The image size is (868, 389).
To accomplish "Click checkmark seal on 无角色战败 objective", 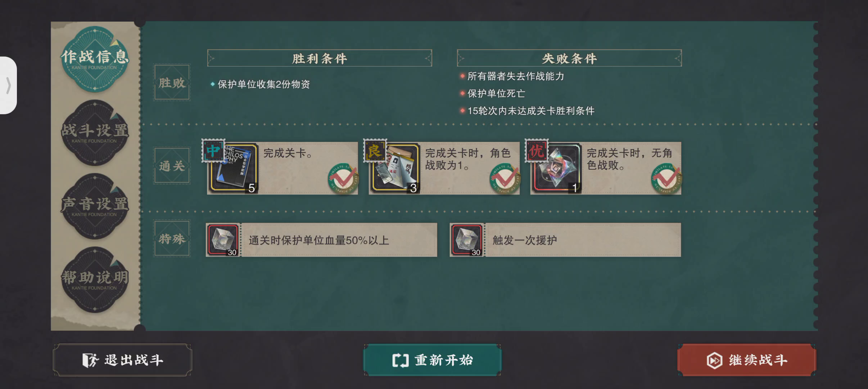I will (666, 178).
